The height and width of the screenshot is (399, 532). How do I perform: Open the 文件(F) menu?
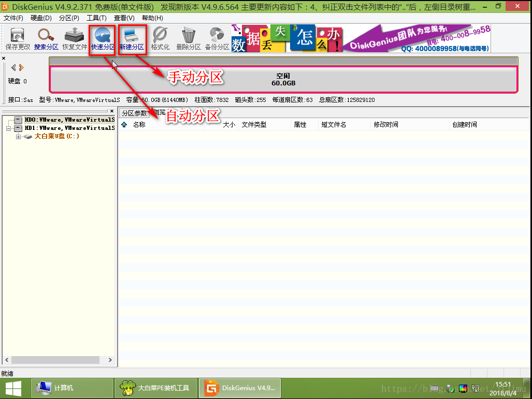13,18
